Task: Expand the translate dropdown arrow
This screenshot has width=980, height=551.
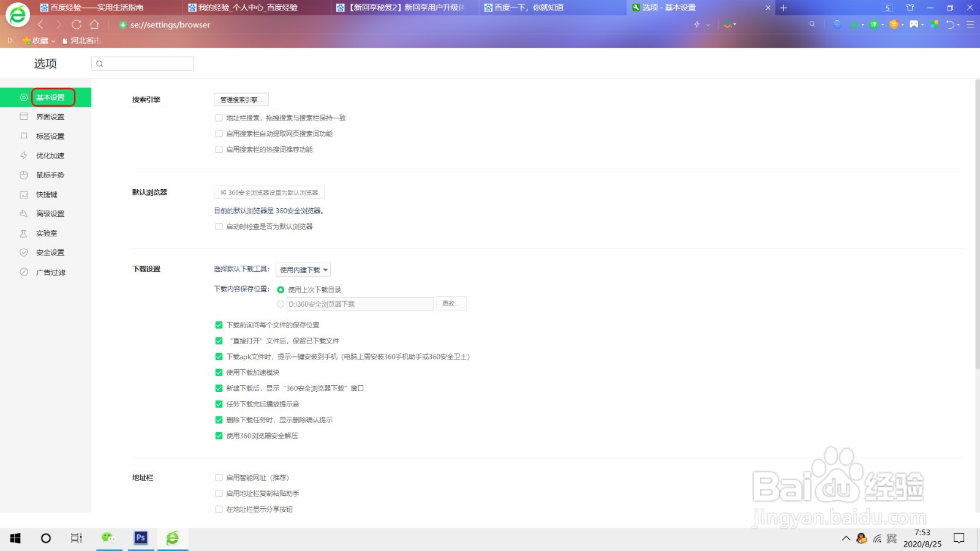Action: 883,24
